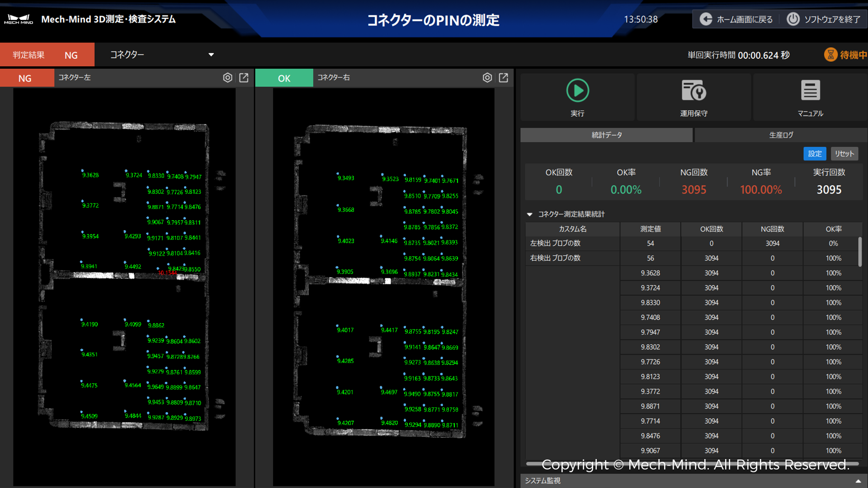Switch to the 生産ログ tab
Screen dimensions: 868x488
(781, 135)
